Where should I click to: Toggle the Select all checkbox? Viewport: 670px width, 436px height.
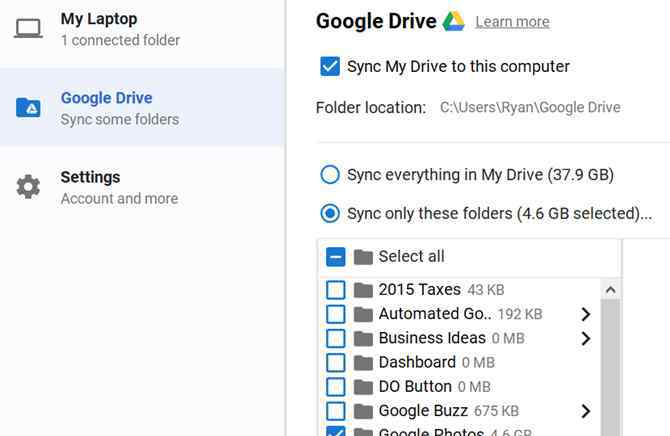tap(335, 257)
